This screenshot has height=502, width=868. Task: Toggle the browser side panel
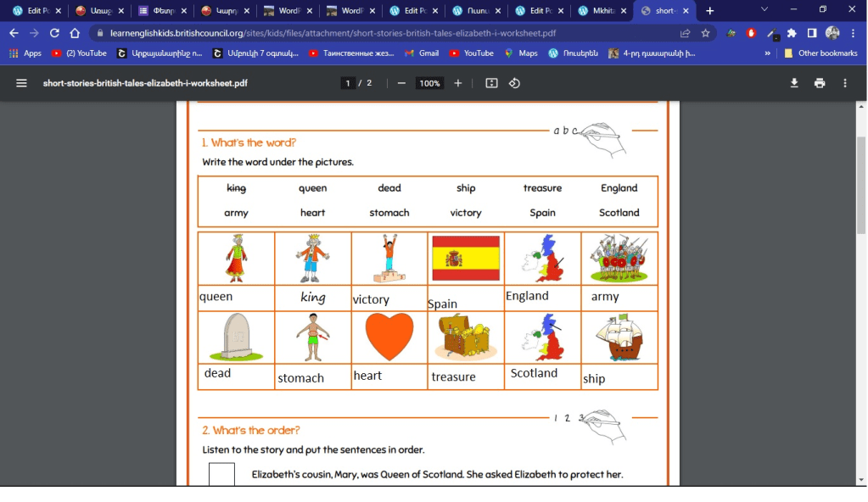coord(812,33)
